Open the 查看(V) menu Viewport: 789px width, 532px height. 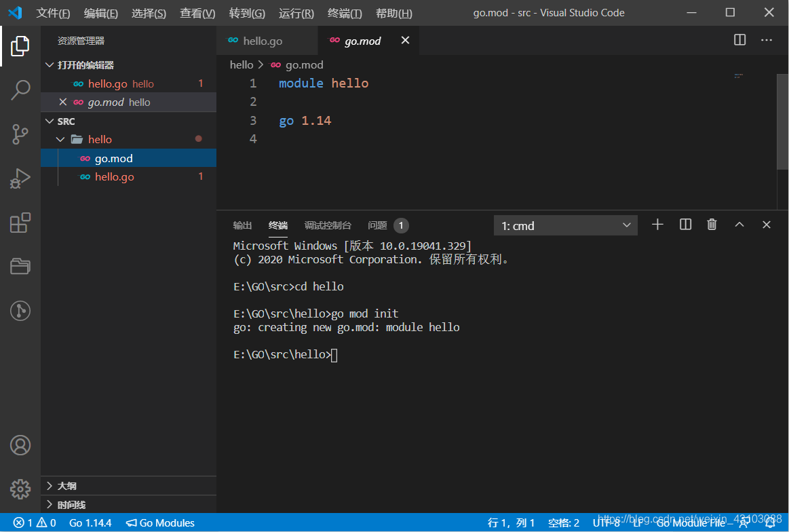[197, 13]
